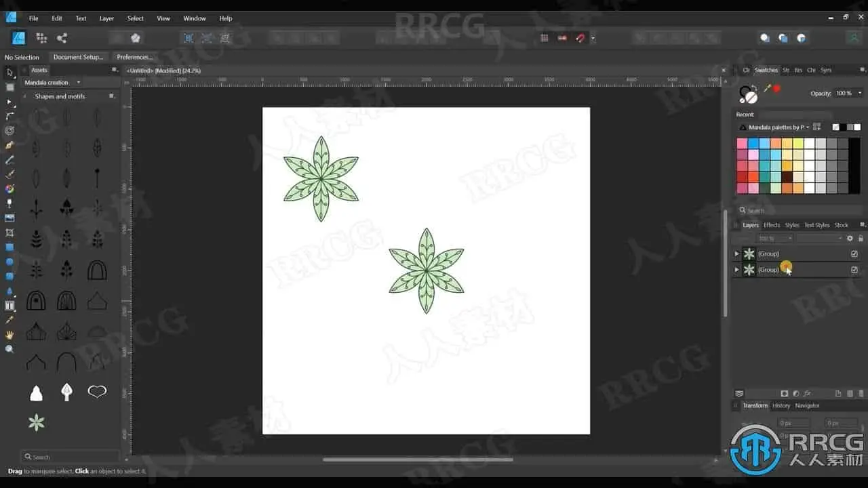Switch to the Text Styles tab
868x488 pixels.
pyautogui.click(x=816, y=225)
